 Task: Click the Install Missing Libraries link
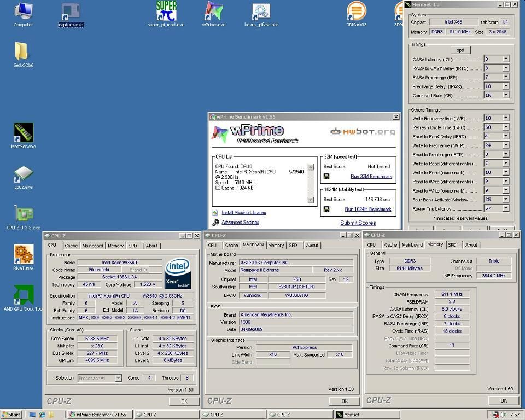[244, 212]
